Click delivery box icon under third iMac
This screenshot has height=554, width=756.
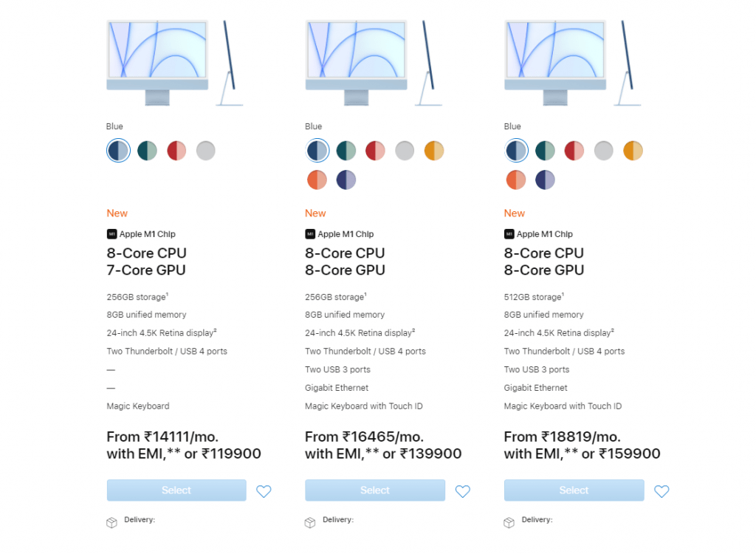[x=509, y=523]
